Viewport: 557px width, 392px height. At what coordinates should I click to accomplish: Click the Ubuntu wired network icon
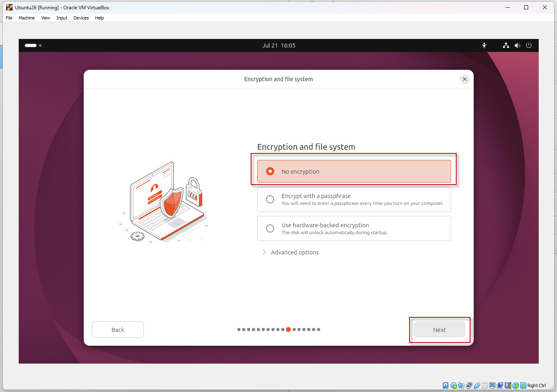506,45
